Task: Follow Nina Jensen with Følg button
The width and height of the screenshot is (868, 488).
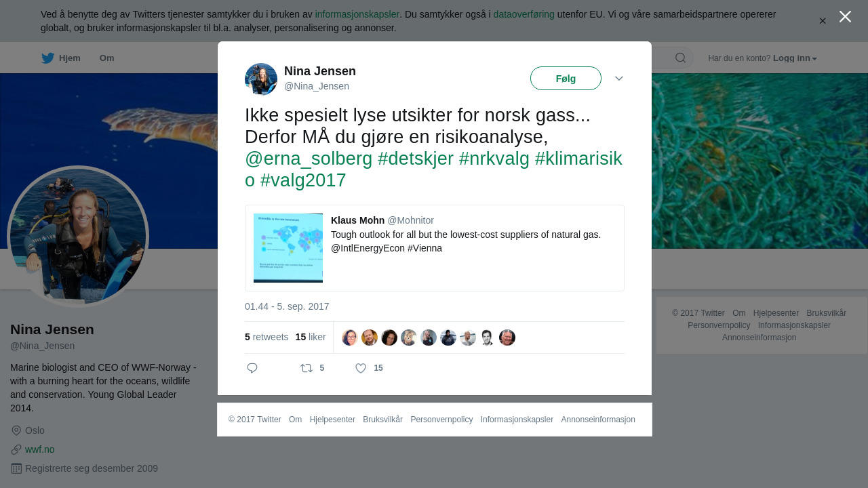Action: click(566, 79)
